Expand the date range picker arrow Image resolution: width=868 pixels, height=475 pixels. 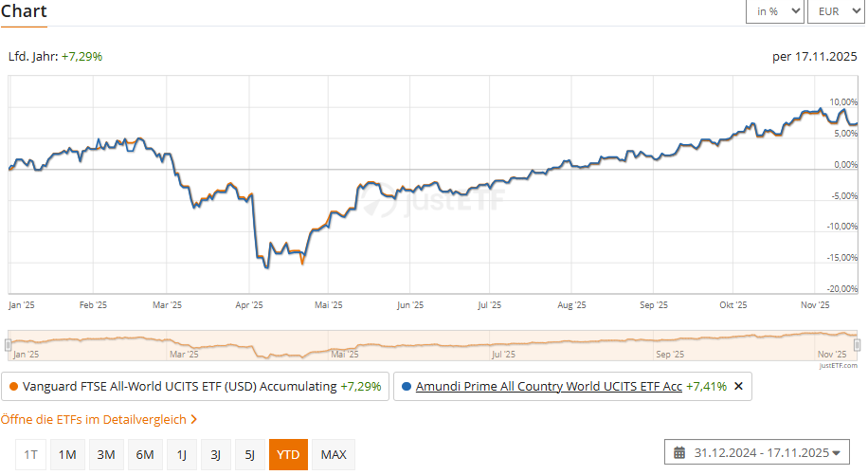click(837, 453)
